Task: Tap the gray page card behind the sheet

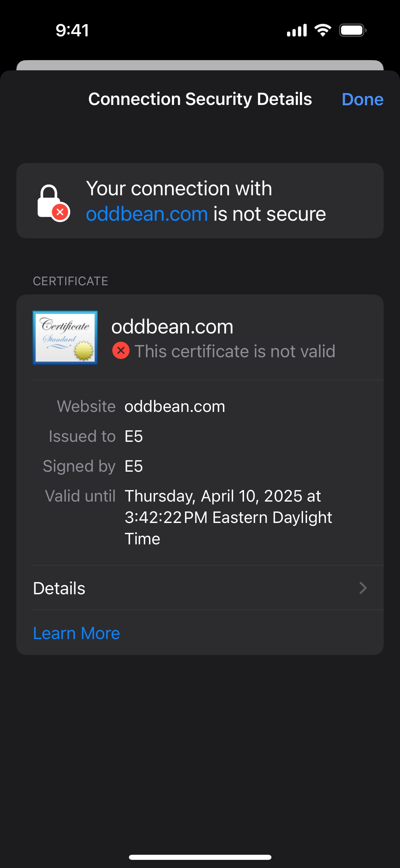Action: pyautogui.click(x=200, y=65)
